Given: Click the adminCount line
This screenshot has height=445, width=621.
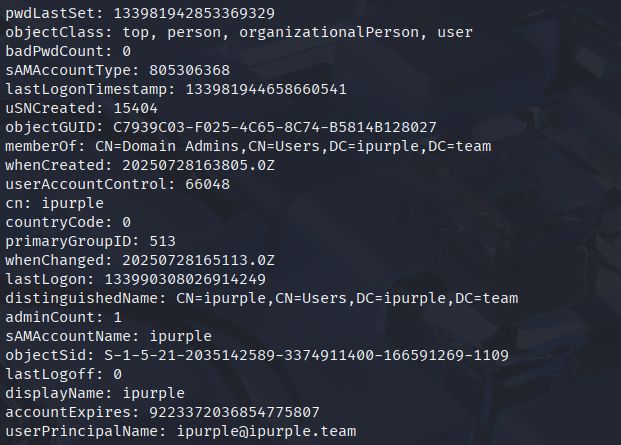Looking at the screenshot, I should click(x=60, y=317).
